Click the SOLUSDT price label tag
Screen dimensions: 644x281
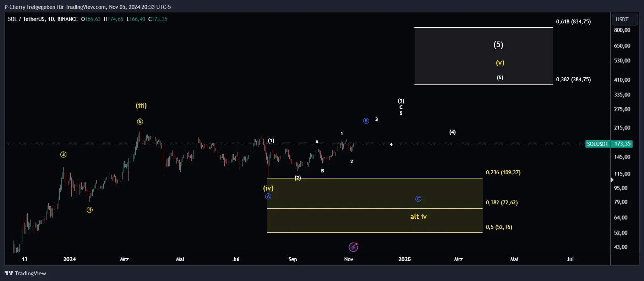597,144
